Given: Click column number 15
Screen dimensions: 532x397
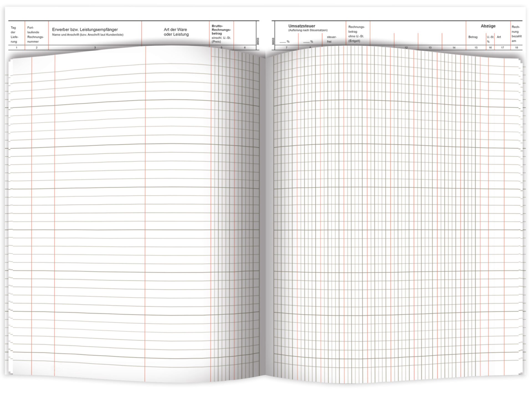Looking at the screenshot, I should coord(476,48).
